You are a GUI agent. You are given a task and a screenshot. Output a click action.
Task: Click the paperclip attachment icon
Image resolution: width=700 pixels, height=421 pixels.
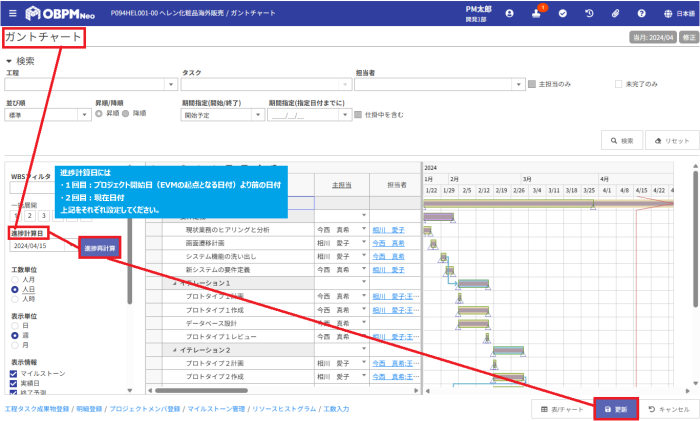(x=616, y=14)
